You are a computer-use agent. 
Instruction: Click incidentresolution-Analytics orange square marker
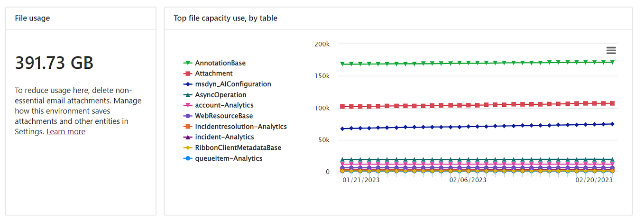click(188, 127)
